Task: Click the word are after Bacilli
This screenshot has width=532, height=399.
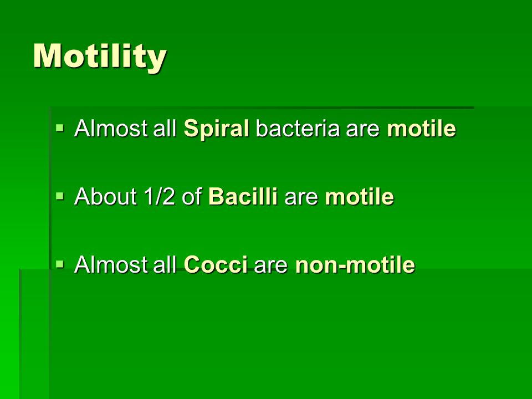Action: click(301, 197)
